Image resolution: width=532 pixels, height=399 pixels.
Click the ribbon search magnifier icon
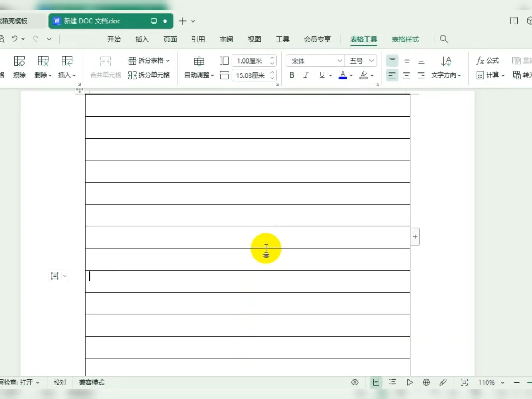point(444,39)
